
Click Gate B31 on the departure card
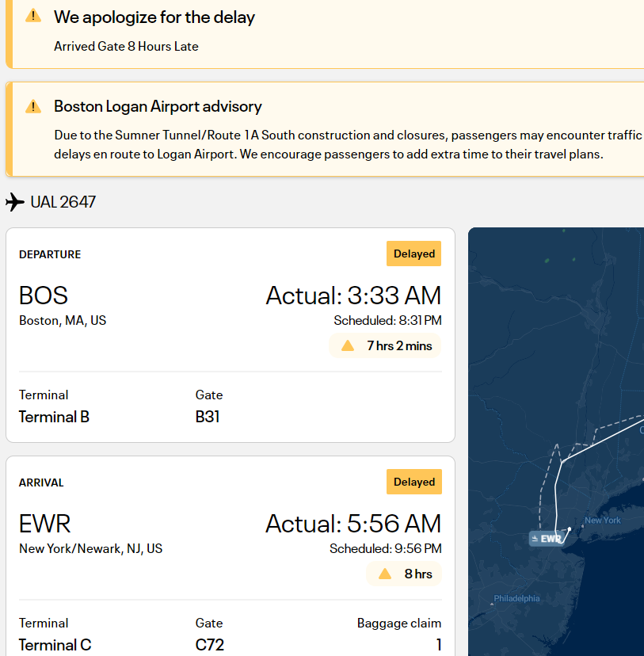tap(208, 417)
